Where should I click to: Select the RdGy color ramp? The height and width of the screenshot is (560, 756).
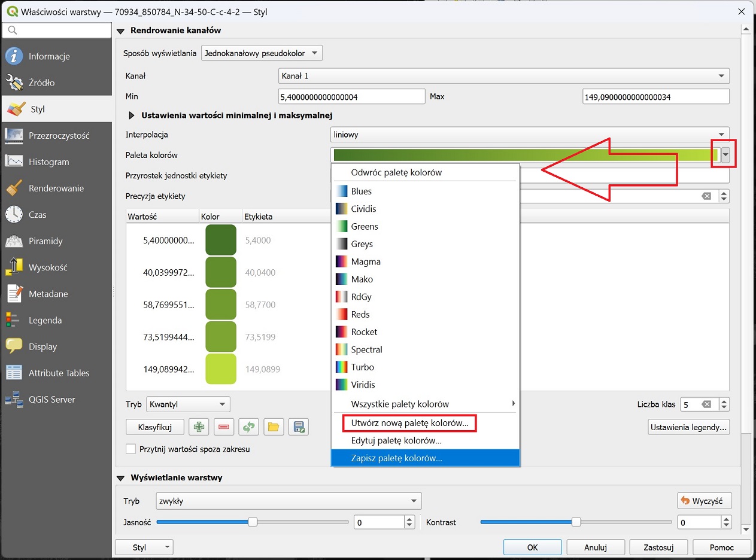425,297
